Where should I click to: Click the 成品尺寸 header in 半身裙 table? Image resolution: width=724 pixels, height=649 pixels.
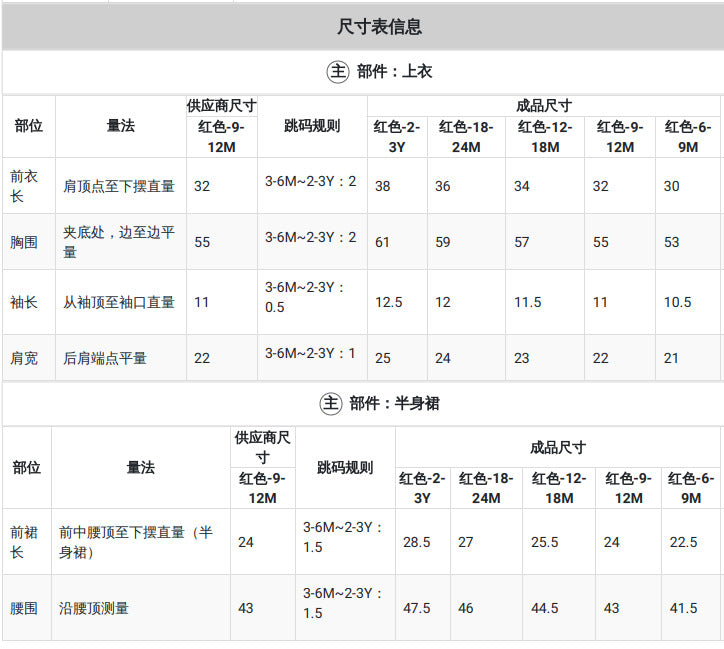point(558,447)
